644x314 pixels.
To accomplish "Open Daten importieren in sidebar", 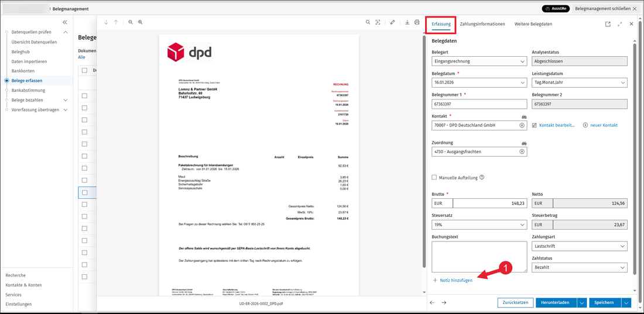I will point(29,61).
